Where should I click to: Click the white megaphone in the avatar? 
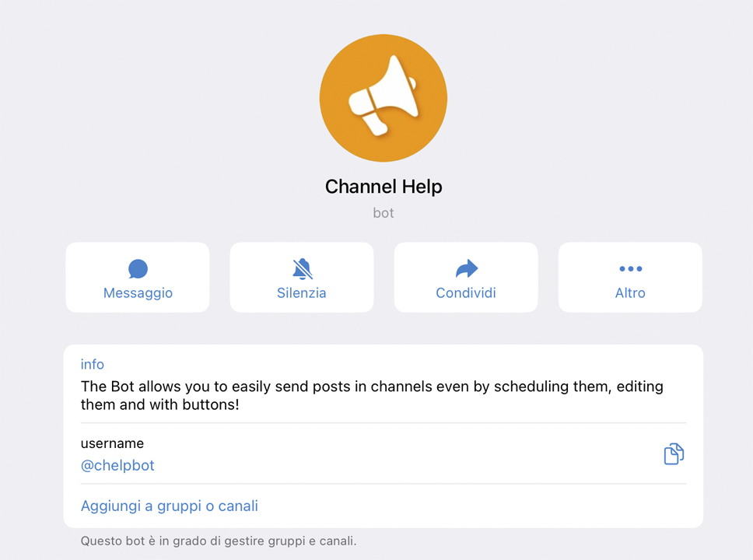pos(381,96)
